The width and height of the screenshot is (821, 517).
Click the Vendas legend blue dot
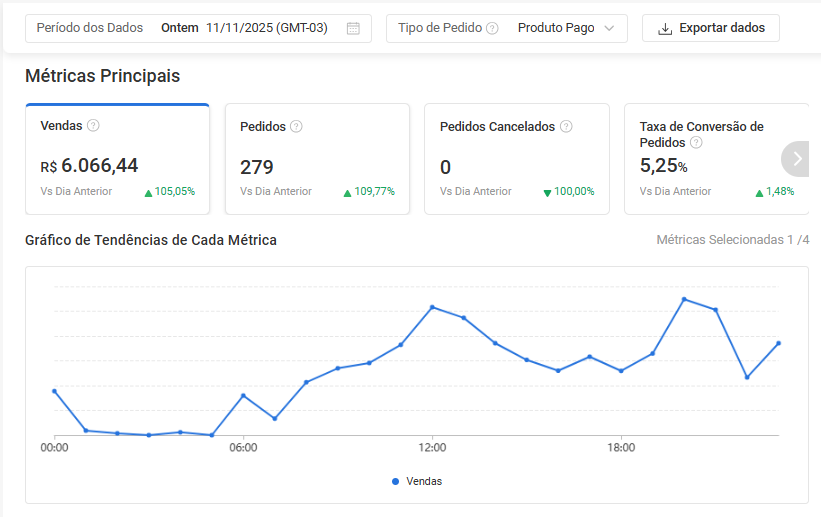(396, 481)
